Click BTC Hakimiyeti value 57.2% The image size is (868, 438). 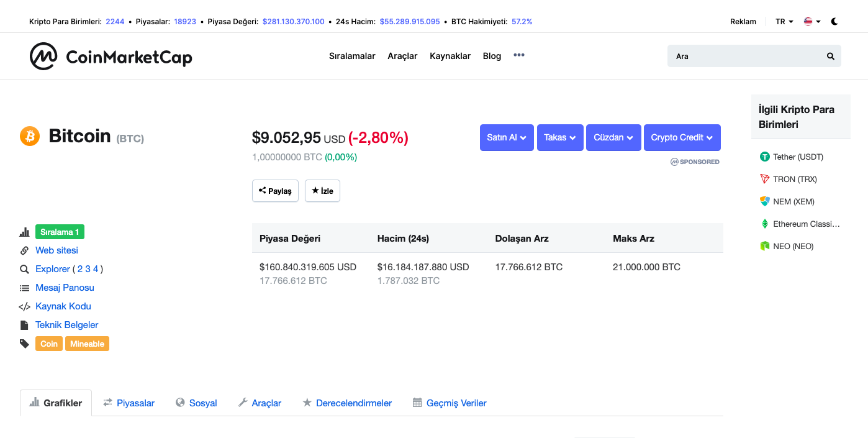pos(522,21)
